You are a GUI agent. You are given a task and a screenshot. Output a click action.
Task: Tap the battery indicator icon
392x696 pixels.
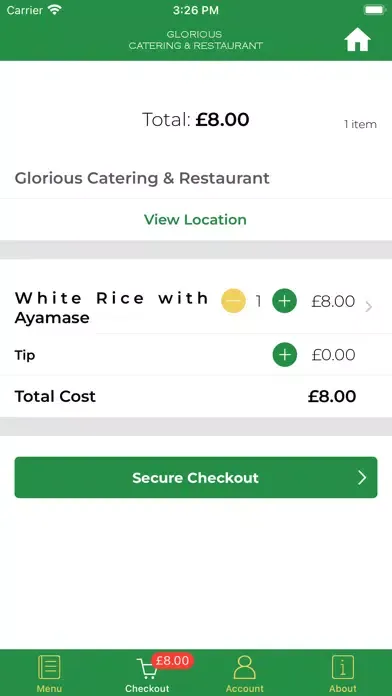[374, 10]
